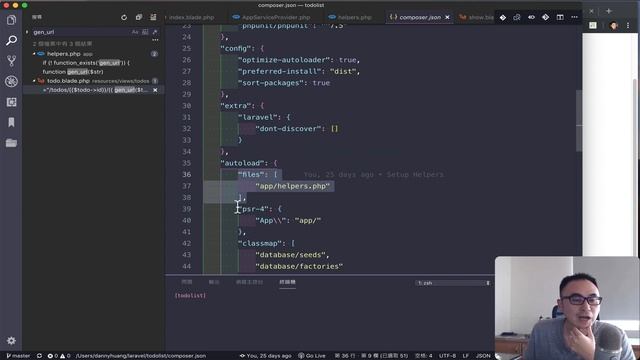Click the master branch in status bar
The width and height of the screenshot is (640, 360).
coord(18,356)
